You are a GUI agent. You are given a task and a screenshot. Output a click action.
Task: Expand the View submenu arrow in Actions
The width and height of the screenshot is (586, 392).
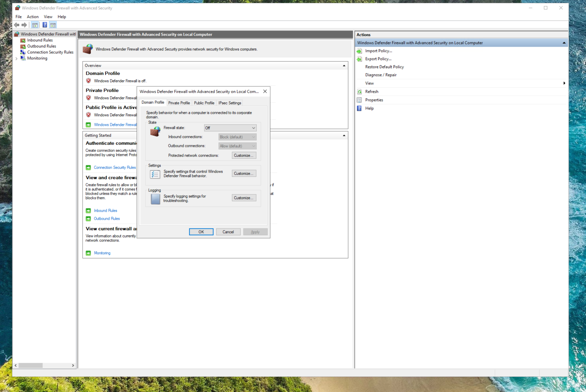[x=564, y=83]
